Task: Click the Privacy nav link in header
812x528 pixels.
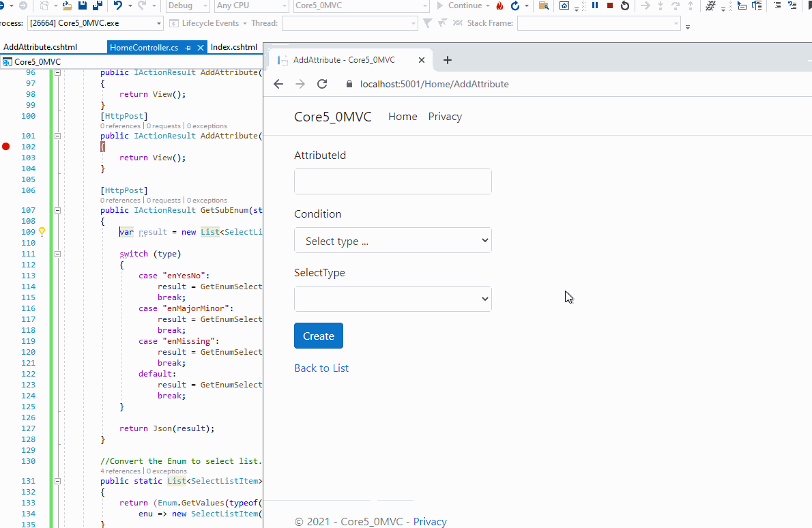Action: [x=445, y=117]
